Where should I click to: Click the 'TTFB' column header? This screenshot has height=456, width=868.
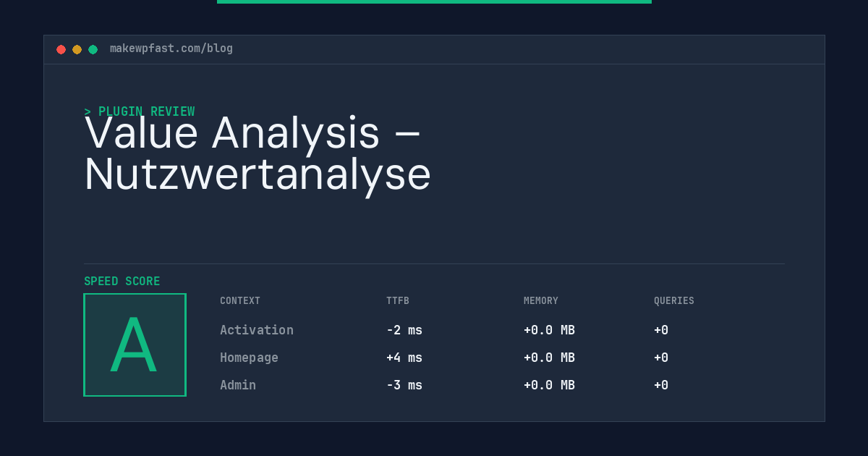point(398,301)
